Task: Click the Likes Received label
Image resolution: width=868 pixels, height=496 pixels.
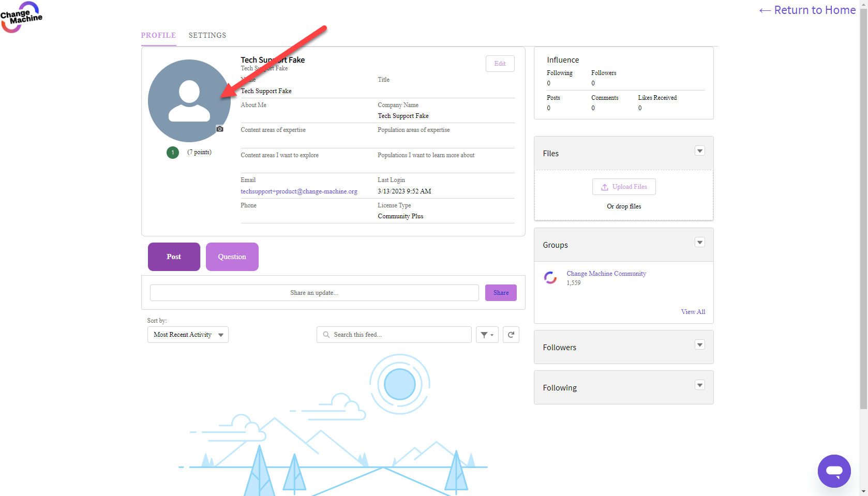Action: (x=657, y=98)
